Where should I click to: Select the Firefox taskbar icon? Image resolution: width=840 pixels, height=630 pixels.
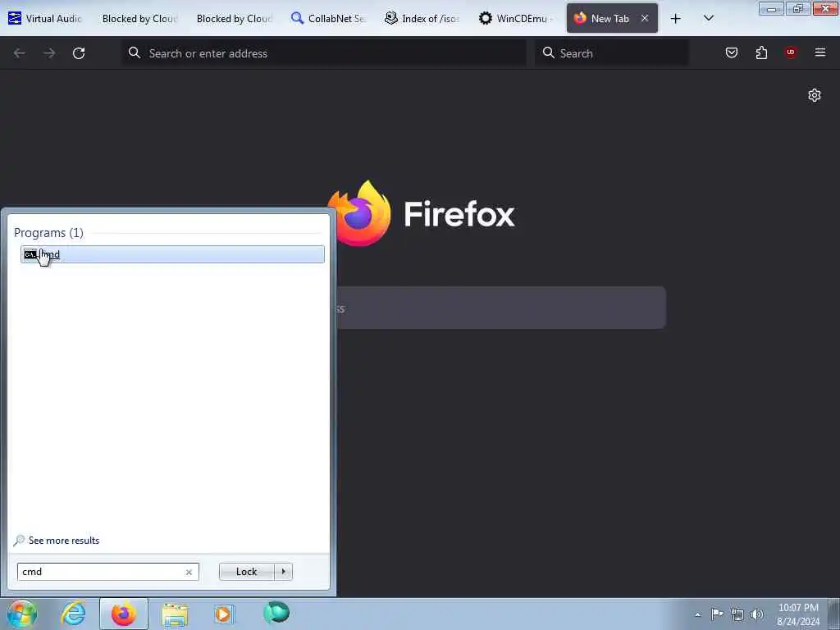coord(124,614)
